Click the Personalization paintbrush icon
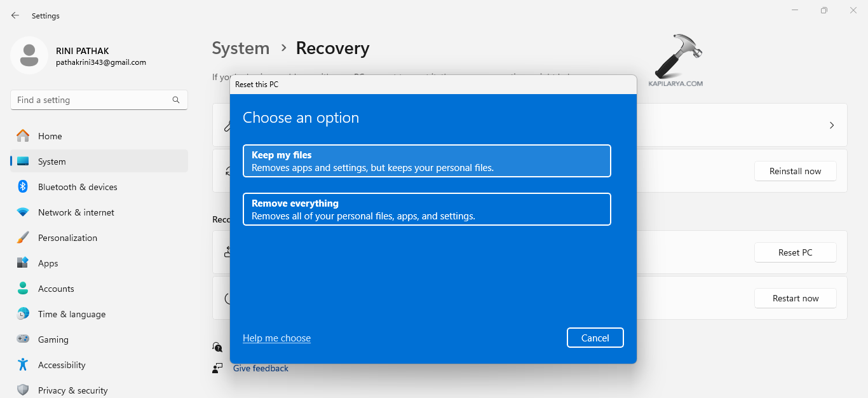868x398 pixels. 23,238
